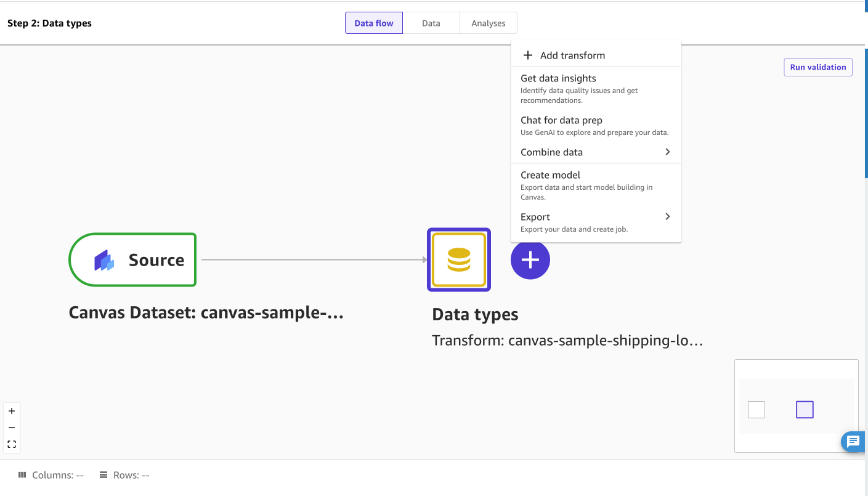Click the Columns icon in the status bar
868x496 pixels.
click(x=21, y=474)
